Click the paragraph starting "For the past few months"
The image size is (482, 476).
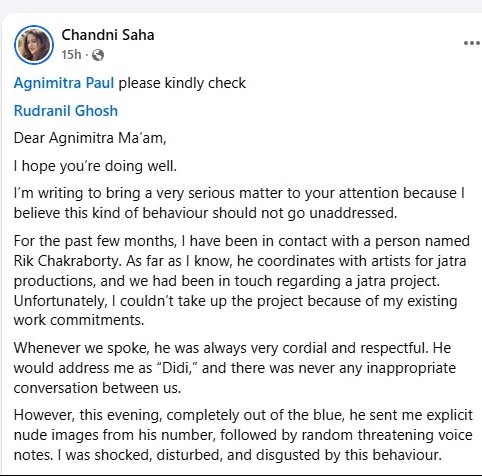pos(242,280)
